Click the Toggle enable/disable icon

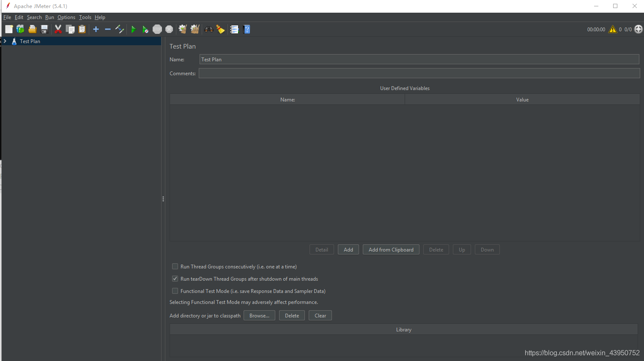point(120,29)
